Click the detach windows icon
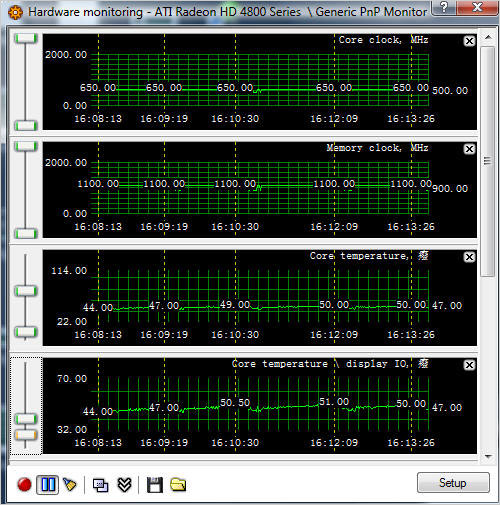 100,485
